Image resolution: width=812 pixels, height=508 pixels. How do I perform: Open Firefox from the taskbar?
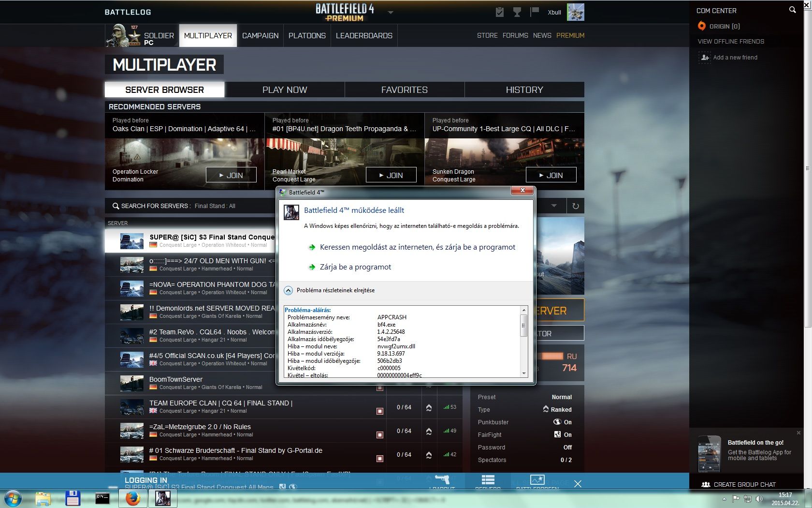tap(133, 498)
